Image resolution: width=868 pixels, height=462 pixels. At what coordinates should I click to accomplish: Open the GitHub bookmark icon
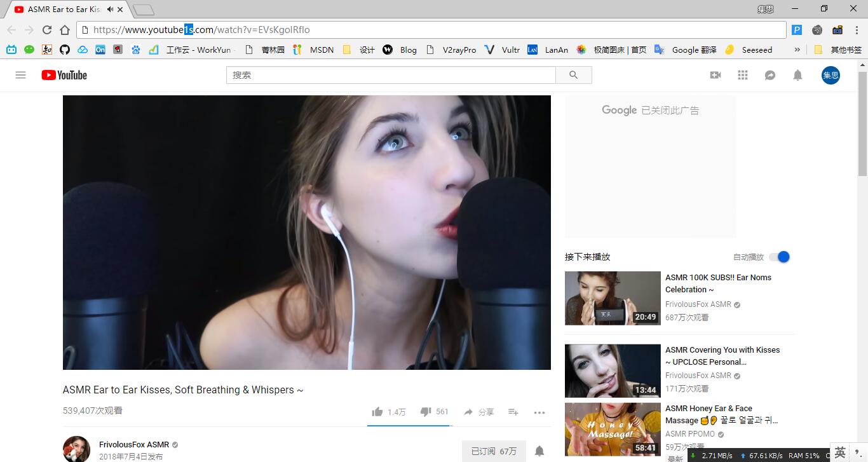click(x=65, y=50)
